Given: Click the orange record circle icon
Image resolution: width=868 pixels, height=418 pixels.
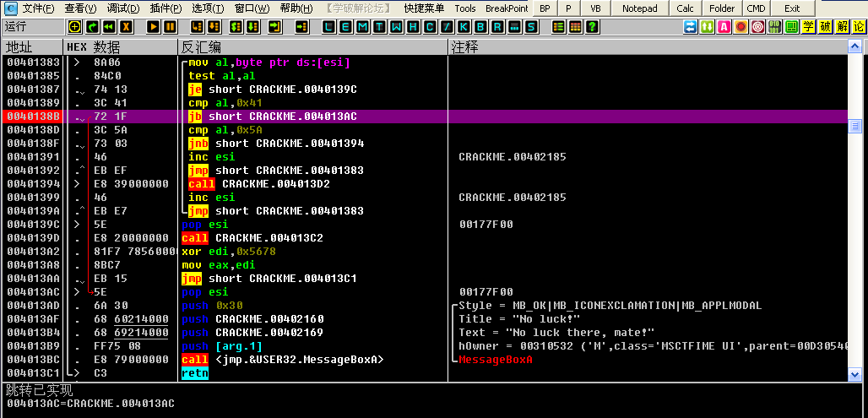Looking at the screenshot, I should click(x=741, y=26).
